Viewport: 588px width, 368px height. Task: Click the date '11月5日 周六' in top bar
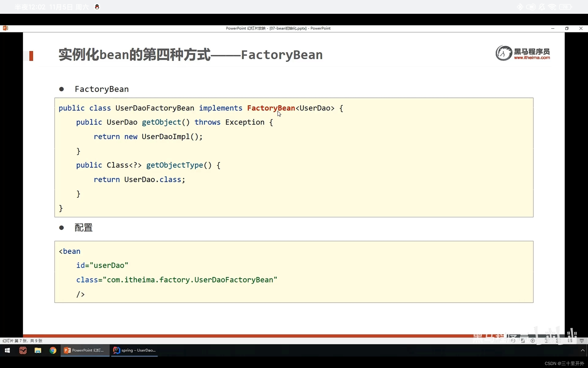(69, 7)
